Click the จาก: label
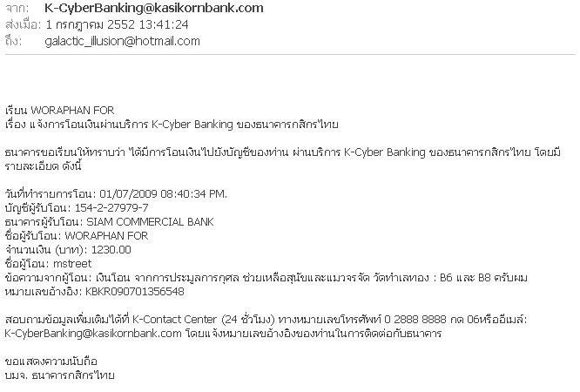Viewport: 580px width, 392px height. (17, 9)
